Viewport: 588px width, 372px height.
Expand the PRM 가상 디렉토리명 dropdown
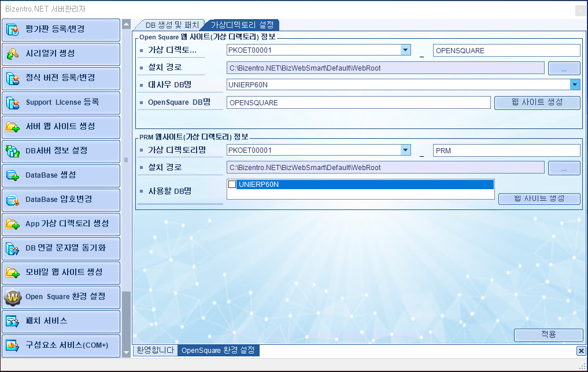coord(405,150)
